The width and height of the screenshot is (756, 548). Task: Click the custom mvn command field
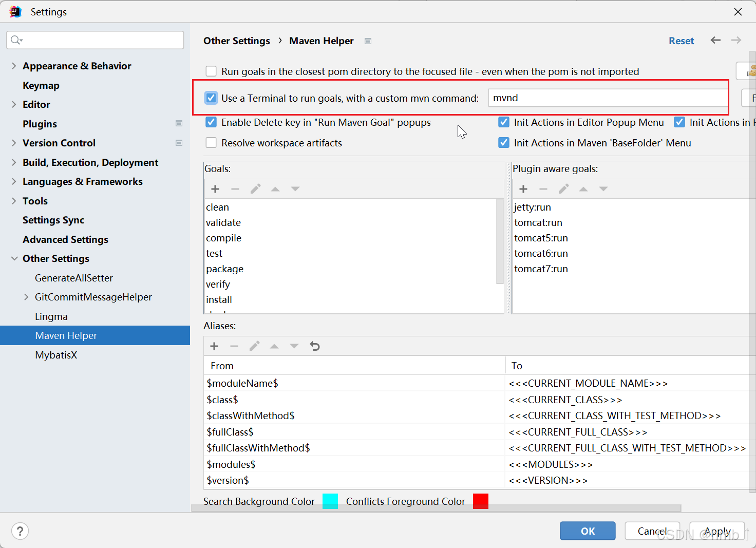(x=608, y=98)
